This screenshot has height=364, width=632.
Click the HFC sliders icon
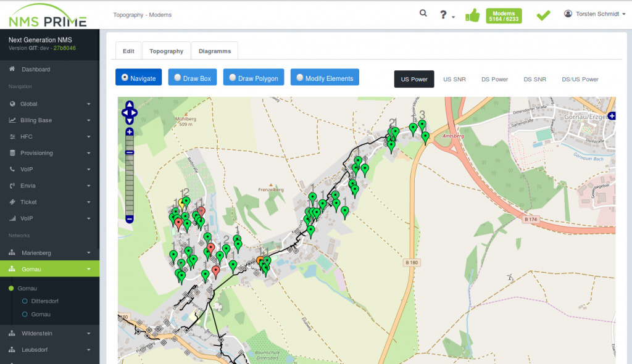pos(12,136)
